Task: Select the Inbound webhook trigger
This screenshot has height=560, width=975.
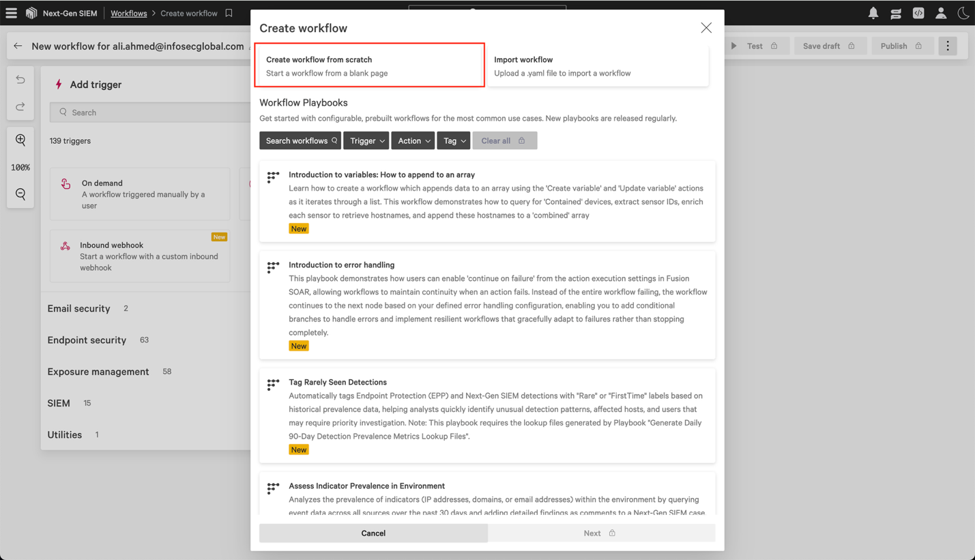Action: (140, 256)
